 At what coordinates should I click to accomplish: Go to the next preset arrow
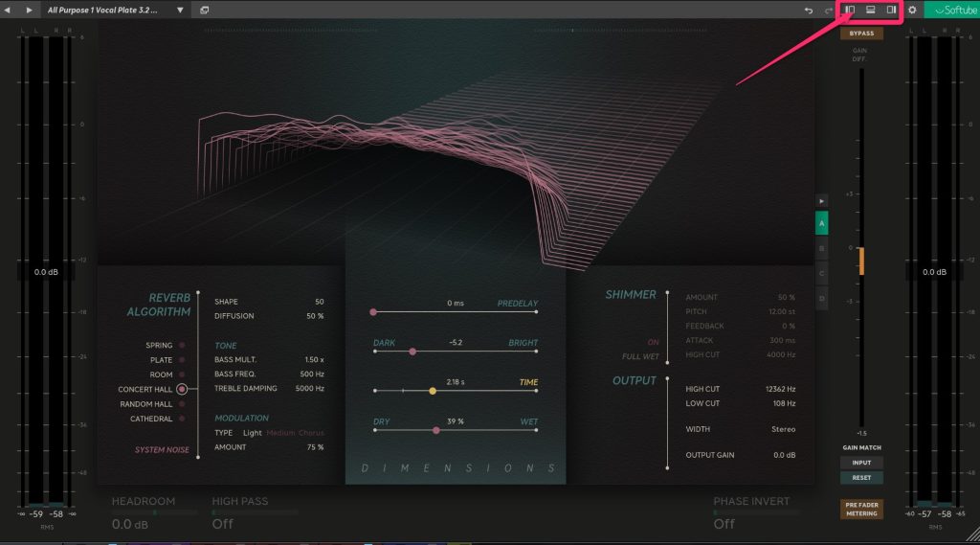[x=30, y=10]
